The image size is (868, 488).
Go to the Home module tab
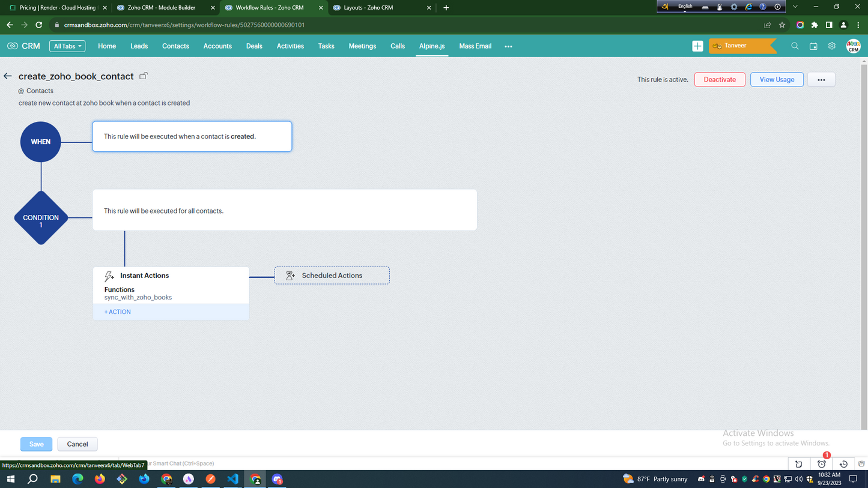107,46
